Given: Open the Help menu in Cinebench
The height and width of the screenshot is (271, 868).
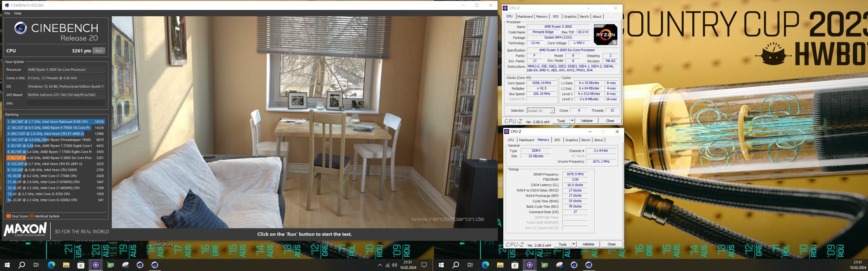Looking at the screenshot, I should 18,13.
